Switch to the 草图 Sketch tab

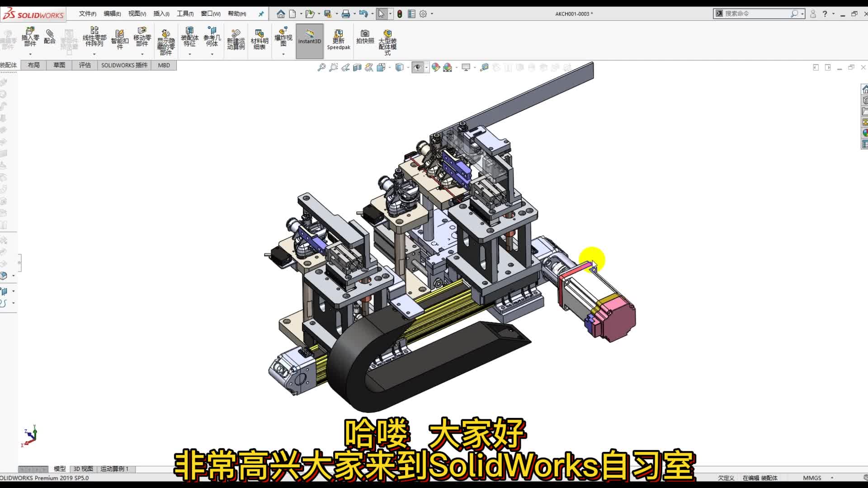59,65
